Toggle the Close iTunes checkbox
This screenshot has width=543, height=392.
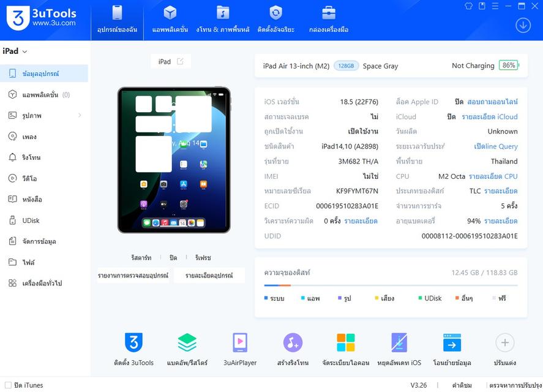8,385
